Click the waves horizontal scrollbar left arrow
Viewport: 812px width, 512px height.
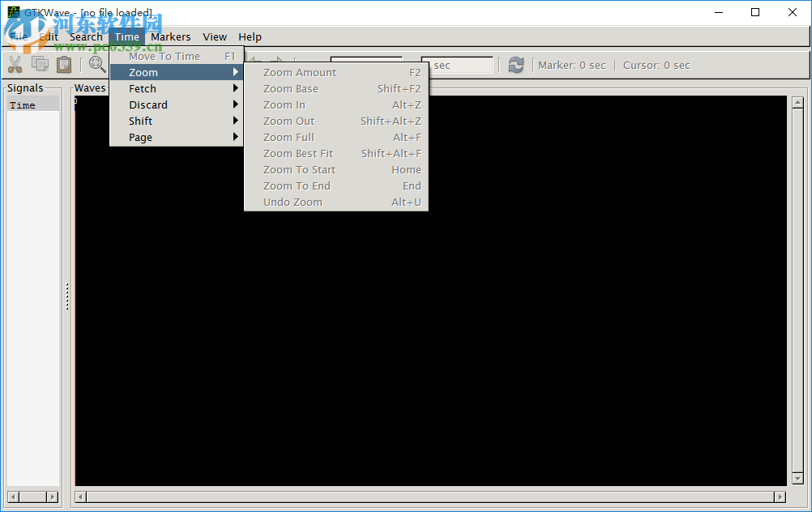[x=80, y=497]
